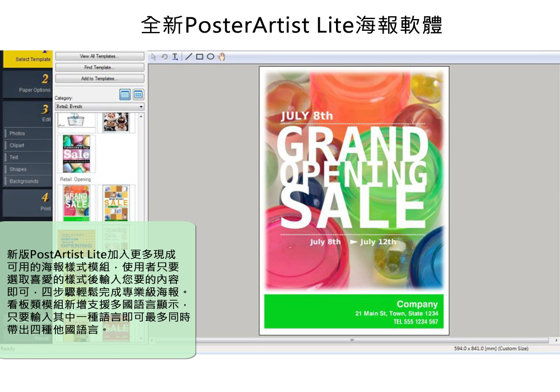
Task: Pick the Grand Opening Sale template thumbnail
Action: [76, 203]
